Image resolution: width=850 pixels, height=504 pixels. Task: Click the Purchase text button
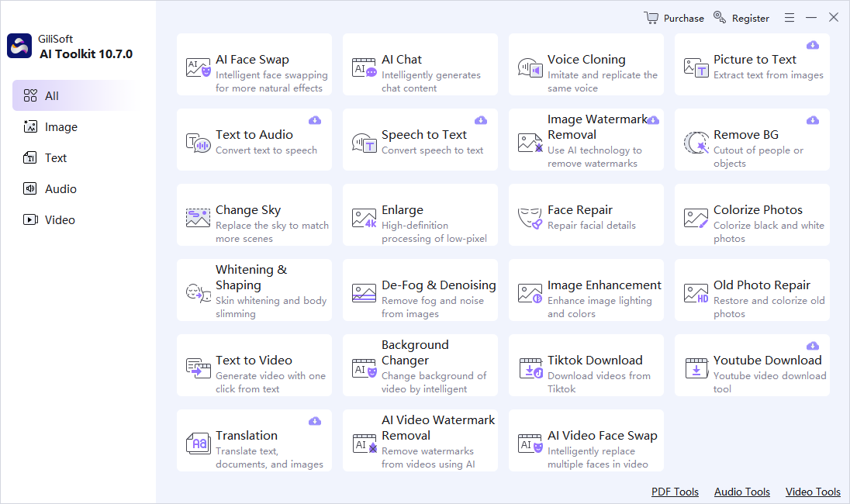click(683, 18)
